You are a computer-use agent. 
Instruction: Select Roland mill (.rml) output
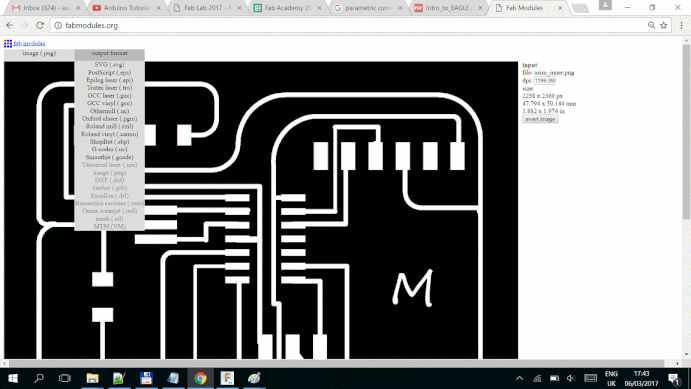[x=109, y=126]
